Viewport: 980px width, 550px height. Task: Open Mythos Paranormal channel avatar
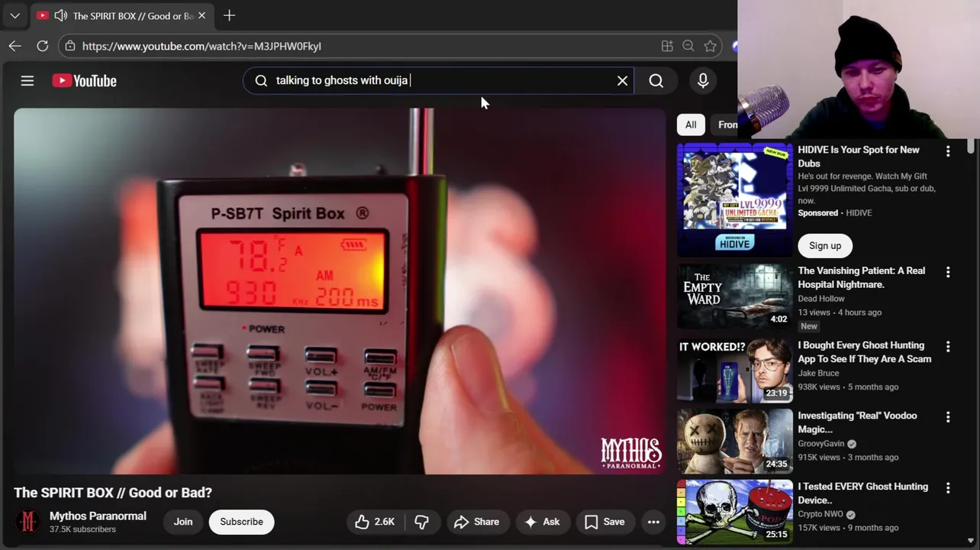click(x=28, y=522)
